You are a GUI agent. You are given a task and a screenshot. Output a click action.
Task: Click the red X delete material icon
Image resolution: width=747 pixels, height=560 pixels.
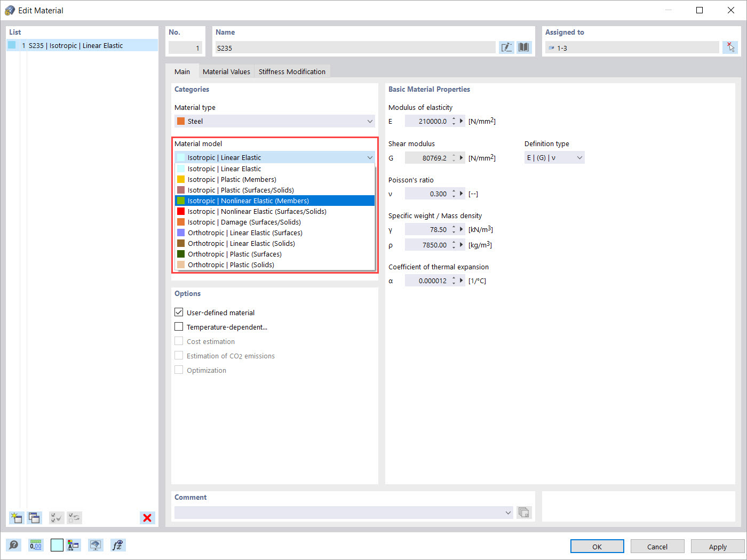coord(147,517)
